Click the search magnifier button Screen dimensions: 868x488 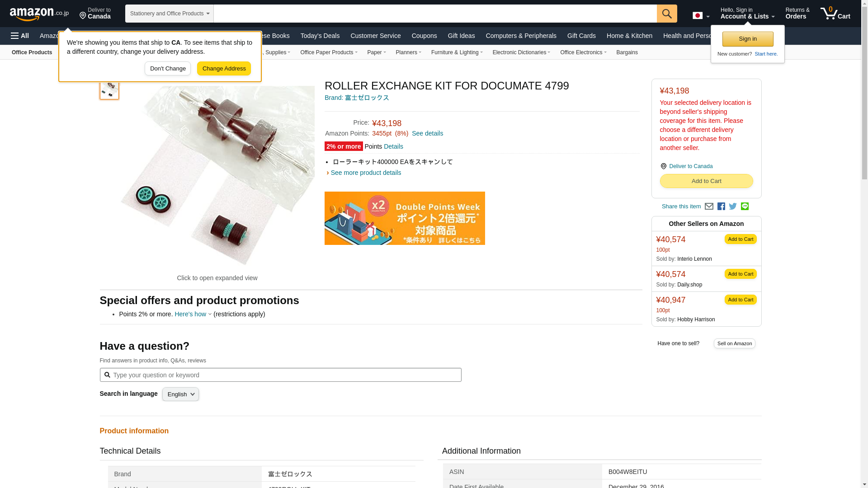667,14
